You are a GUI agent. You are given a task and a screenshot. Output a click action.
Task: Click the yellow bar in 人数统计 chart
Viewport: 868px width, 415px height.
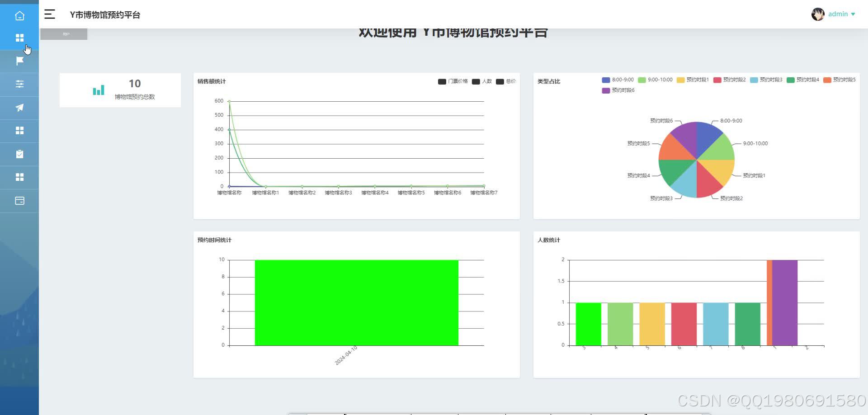[x=652, y=324]
